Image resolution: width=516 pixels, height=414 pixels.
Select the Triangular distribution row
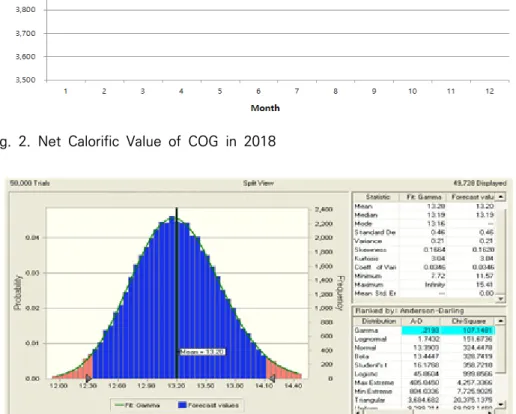425,400
